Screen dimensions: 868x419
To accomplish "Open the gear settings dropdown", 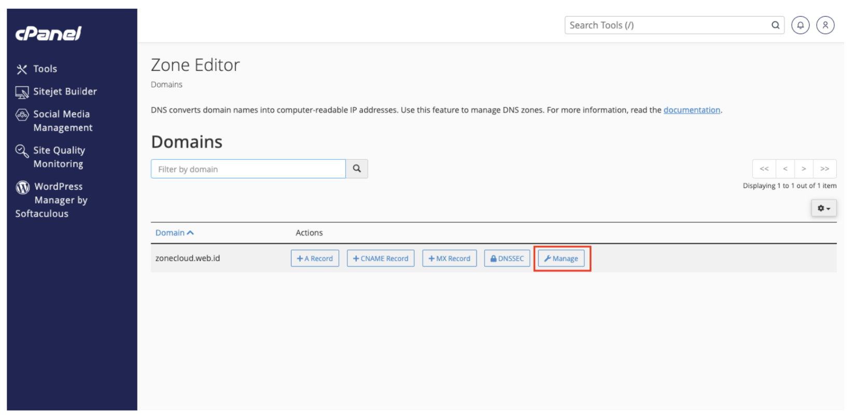I will tap(824, 208).
